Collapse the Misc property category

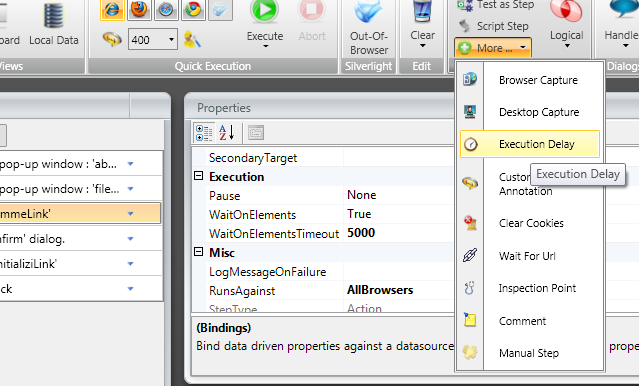(198, 252)
